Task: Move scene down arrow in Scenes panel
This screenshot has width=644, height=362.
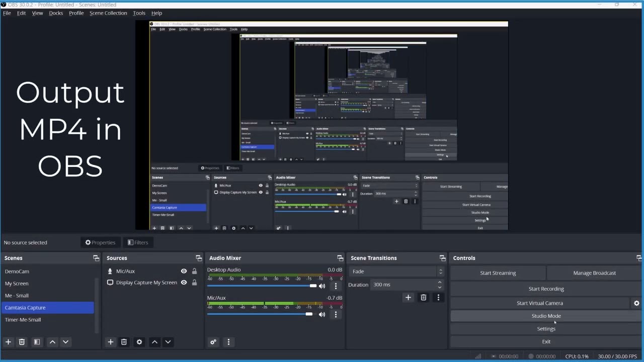Action: pos(65,342)
